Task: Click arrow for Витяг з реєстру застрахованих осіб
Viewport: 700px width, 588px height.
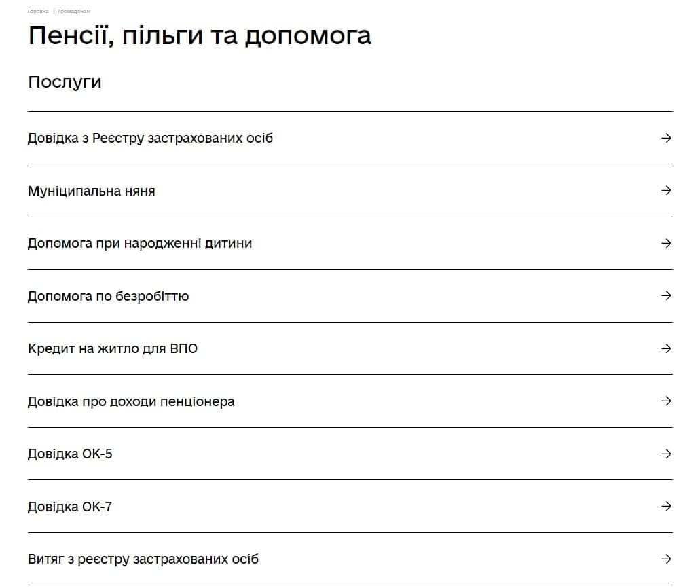Action: [x=666, y=559]
